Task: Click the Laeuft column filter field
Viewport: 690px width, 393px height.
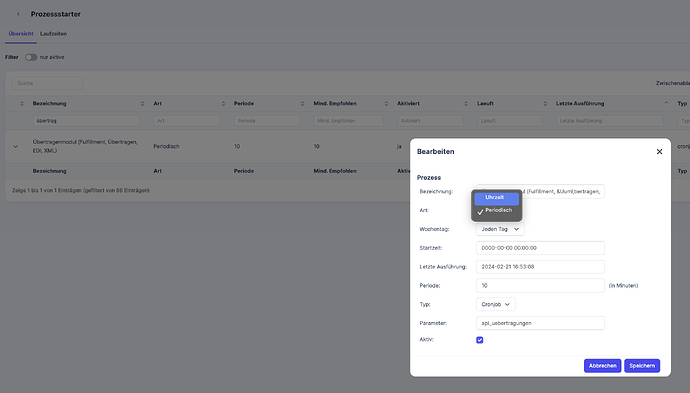Action: pyautogui.click(x=510, y=121)
